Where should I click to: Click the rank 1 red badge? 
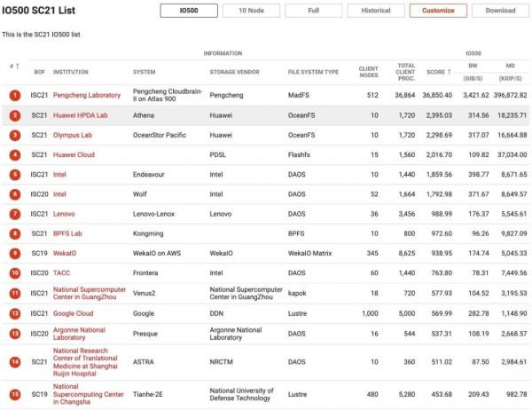tap(14, 95)
